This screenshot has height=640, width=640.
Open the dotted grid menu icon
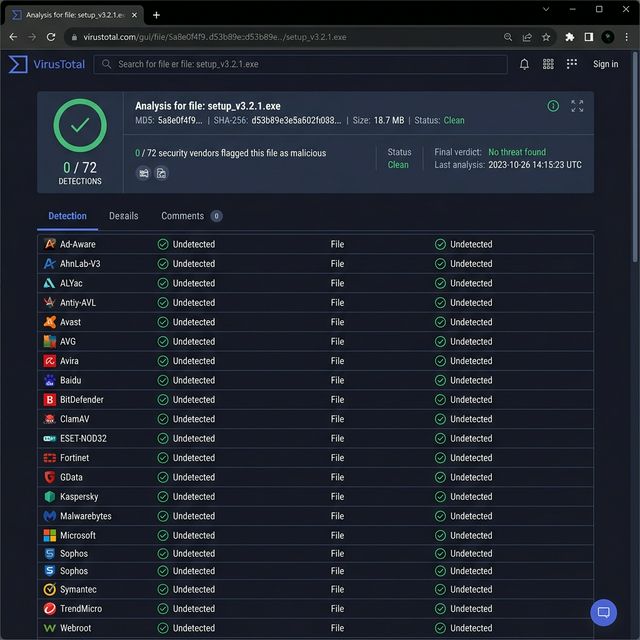click(572, 64)
